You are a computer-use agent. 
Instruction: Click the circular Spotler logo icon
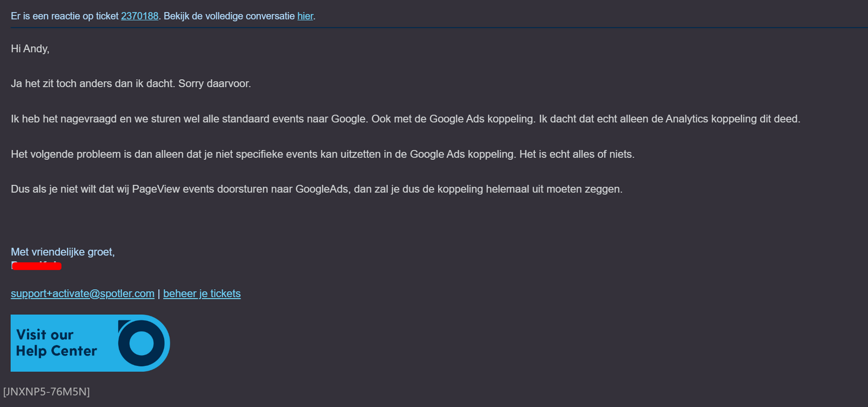[x=142, y=343]
